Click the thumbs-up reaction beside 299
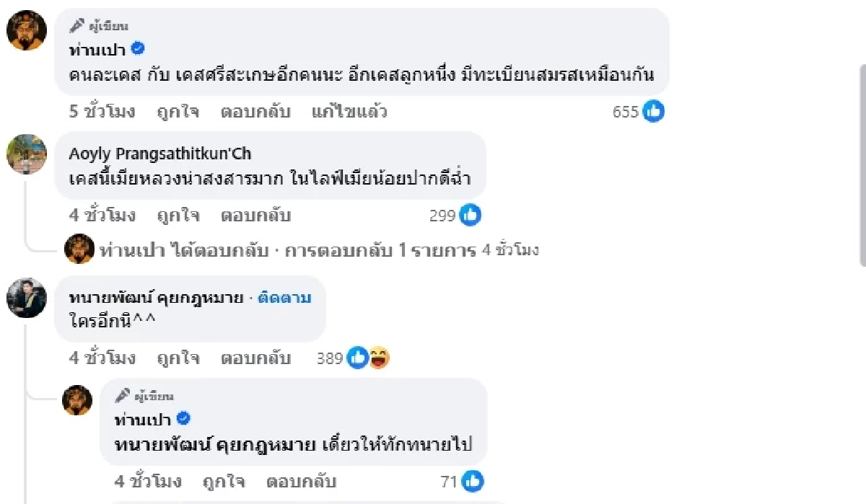Image resolution: width=866 pixels, height=504 pixels. click(470, 215)
